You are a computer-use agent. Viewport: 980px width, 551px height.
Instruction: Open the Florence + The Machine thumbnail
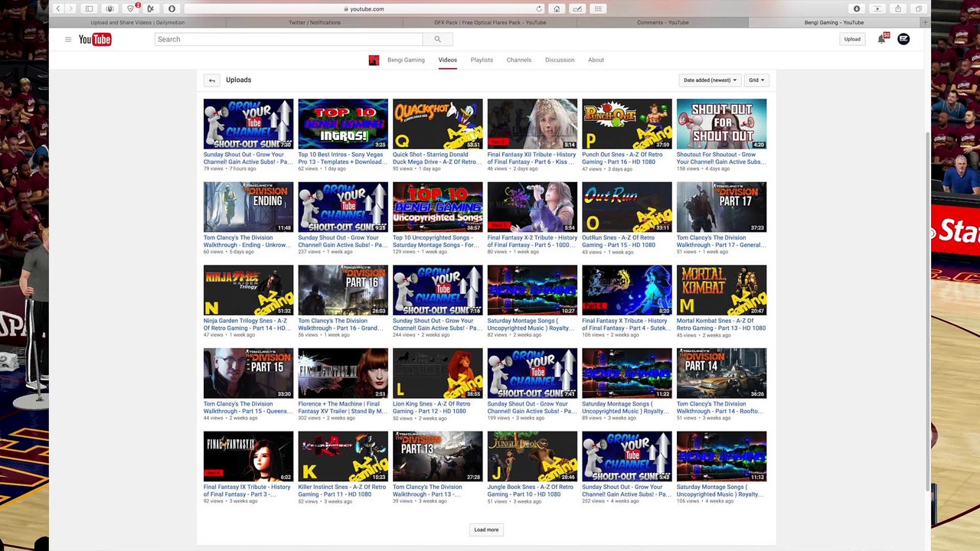[342, 373]
